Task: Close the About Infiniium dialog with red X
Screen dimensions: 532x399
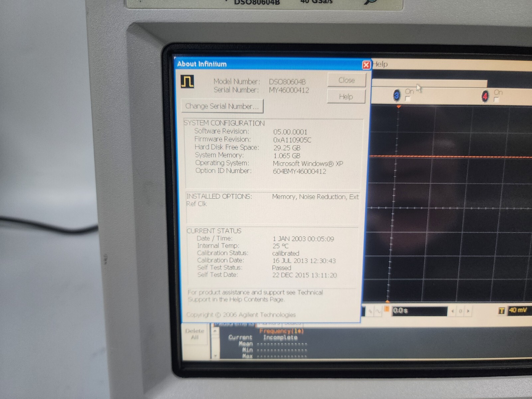Action: coord(366,65)
